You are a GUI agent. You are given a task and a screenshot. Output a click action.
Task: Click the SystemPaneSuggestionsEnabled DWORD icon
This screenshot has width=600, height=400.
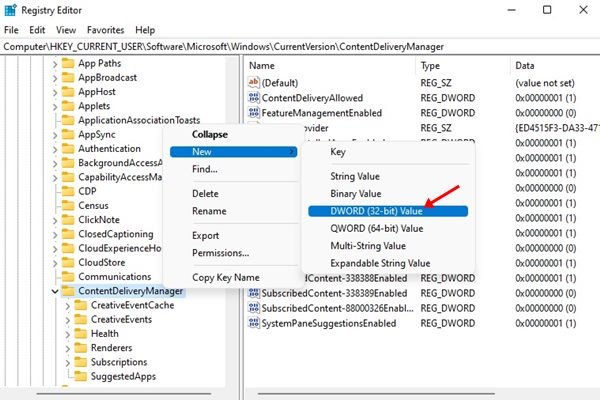point(253,323)
